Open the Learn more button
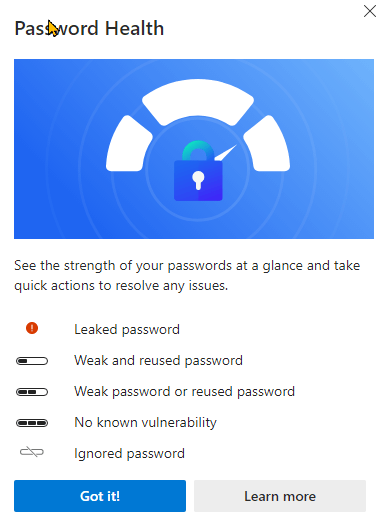The height and width of the screenshot is (521, 383). point(280,496)
